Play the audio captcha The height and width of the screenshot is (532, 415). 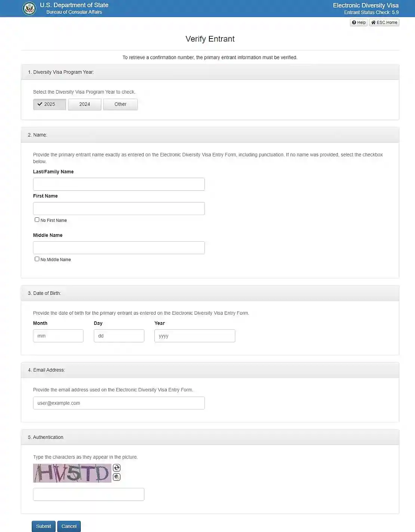(x=117, y=477)
